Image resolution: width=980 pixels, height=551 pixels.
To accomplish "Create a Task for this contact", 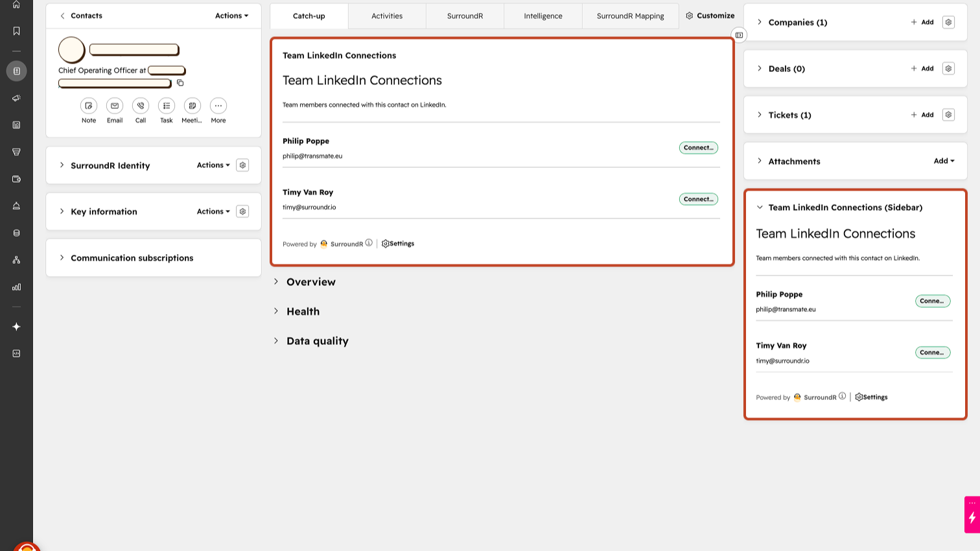I will [x=167, y=106].
